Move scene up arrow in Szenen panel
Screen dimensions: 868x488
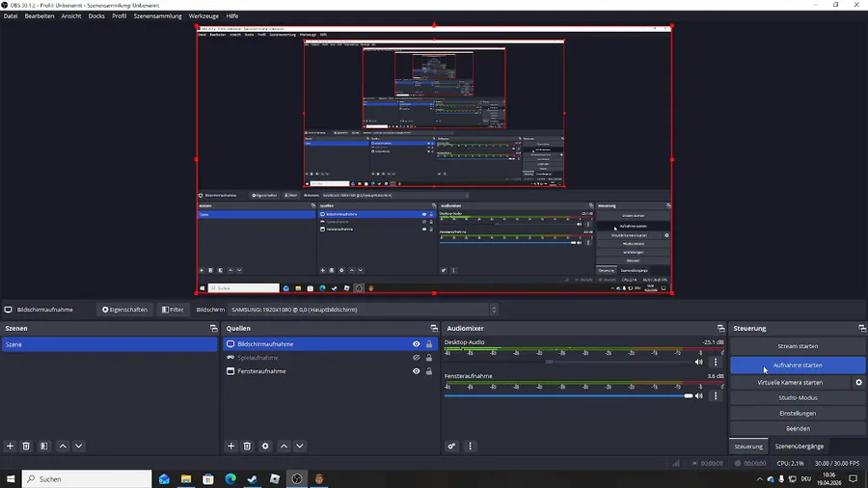coord(63,446)
